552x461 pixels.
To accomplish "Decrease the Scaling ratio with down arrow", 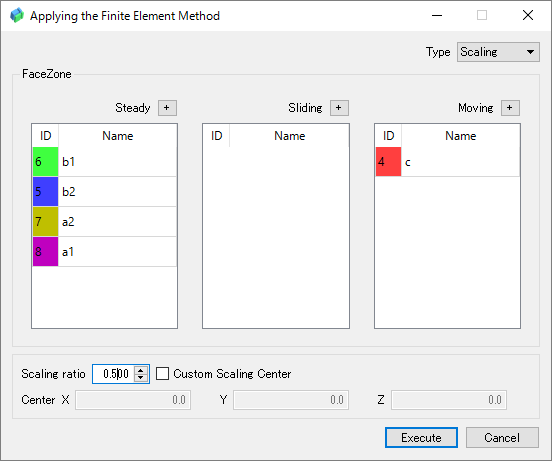I will pos(141,378).
